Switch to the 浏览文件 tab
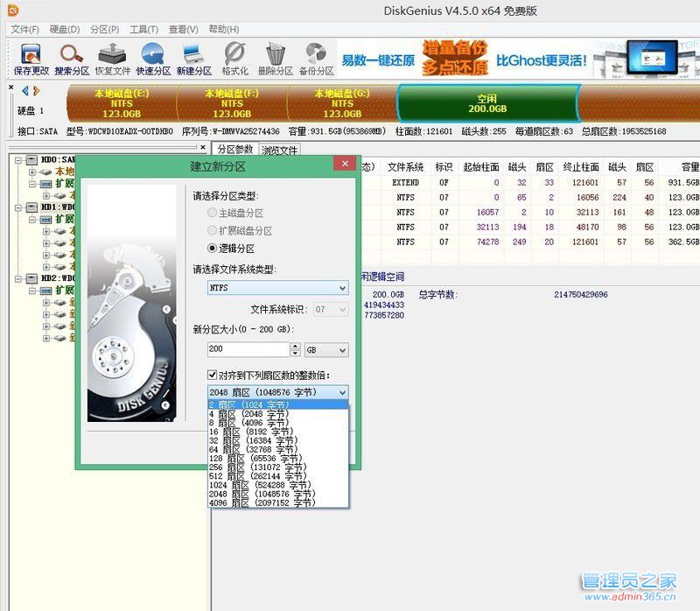The height and width of the screenshot is (611, 700). (x=279, y=150)
